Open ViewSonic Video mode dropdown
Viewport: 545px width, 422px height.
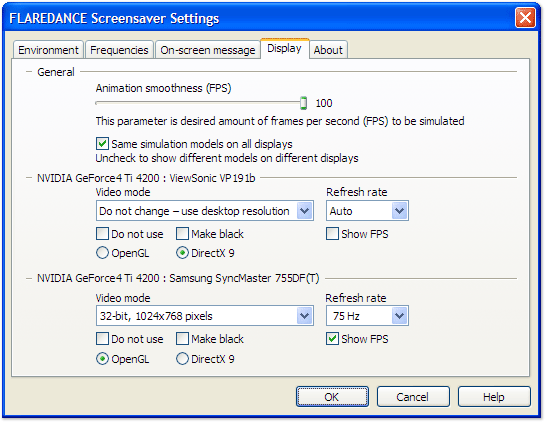coord(205,211)
